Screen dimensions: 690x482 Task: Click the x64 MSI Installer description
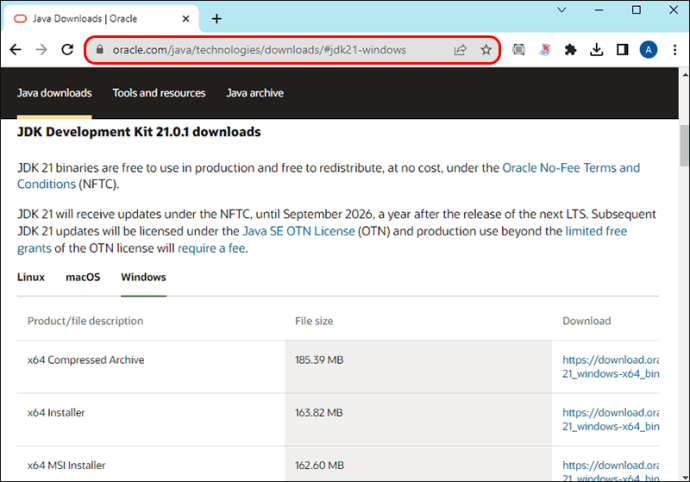(x=66, y=465)
